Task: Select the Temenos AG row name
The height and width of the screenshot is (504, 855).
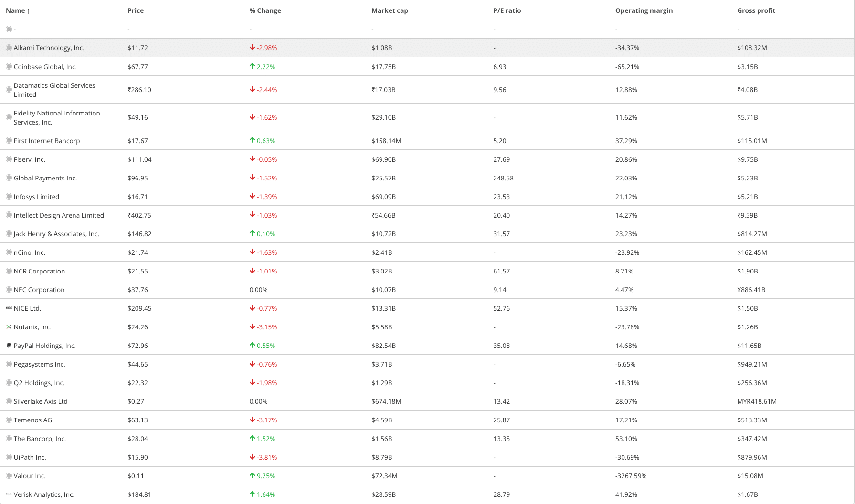Action: (33, 420)
